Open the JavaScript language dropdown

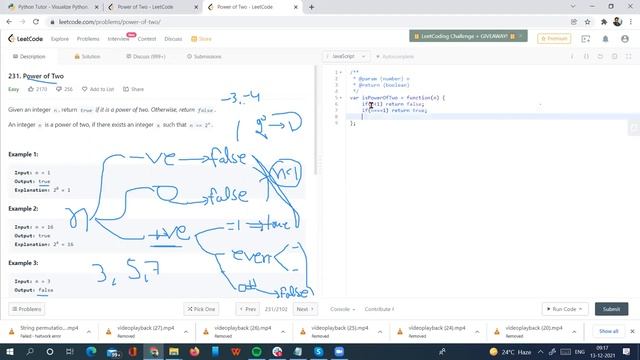coord(346,56)
